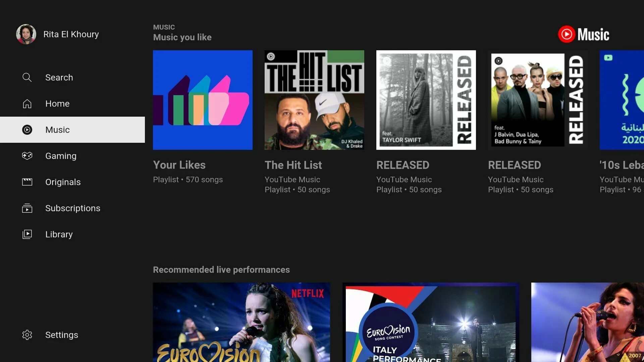Open The Hit List YouTube Music playlist
Viewport: 644px width, 362px height.
point(314,100)
